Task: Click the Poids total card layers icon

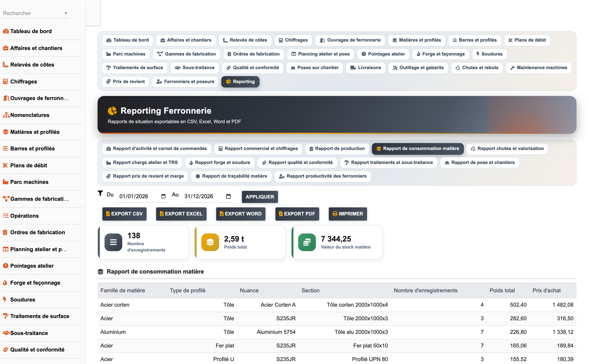Action: pos(210,242)
